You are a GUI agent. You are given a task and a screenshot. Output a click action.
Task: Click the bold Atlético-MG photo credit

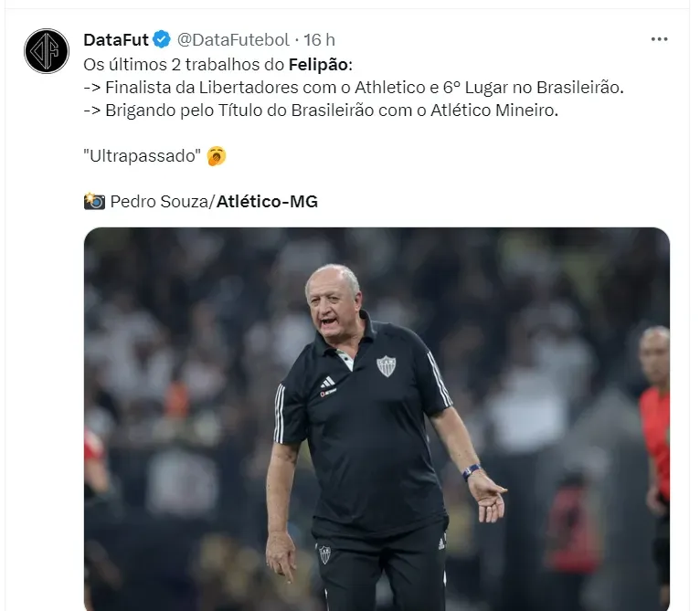[x=267, y=201]
